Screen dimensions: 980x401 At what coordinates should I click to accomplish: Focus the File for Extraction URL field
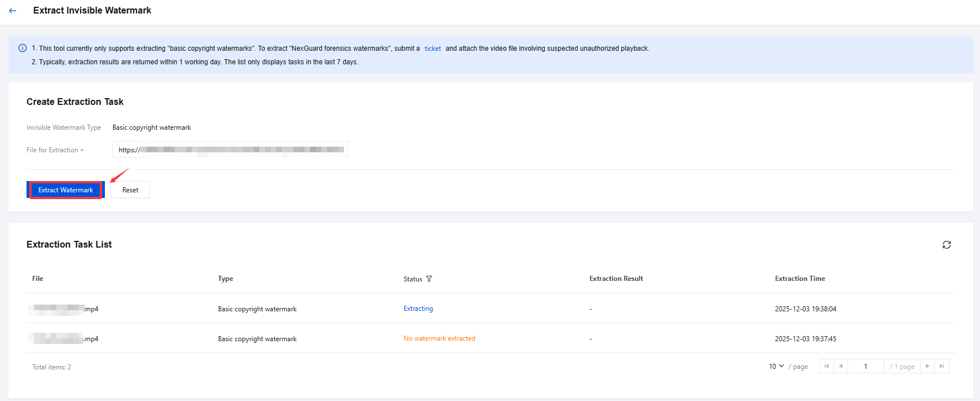coord(230,150)
